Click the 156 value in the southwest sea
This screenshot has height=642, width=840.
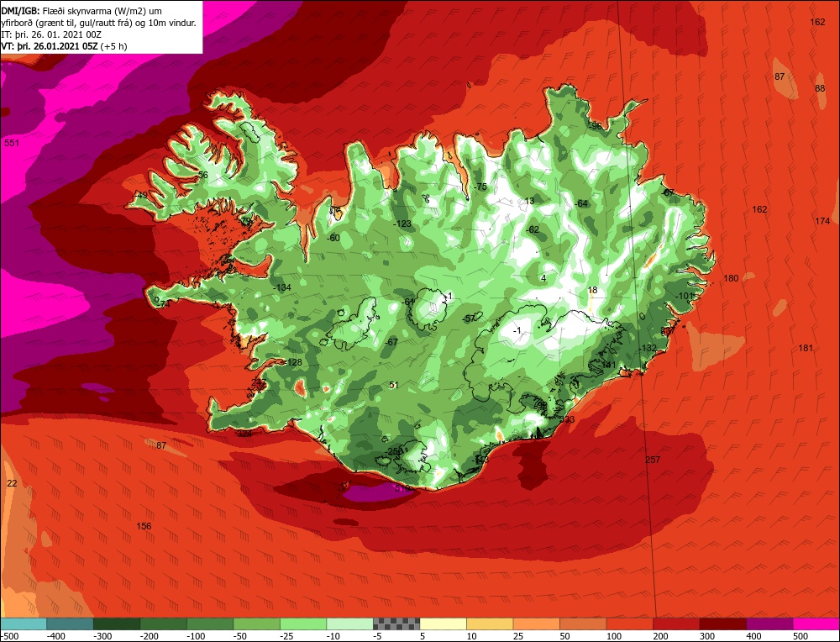(144, 526)
